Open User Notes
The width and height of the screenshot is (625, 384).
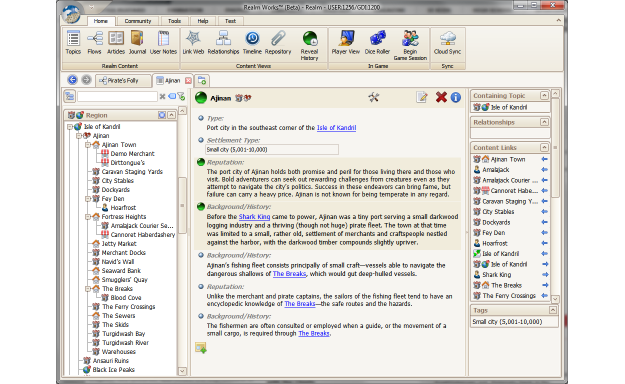(163, 42)
